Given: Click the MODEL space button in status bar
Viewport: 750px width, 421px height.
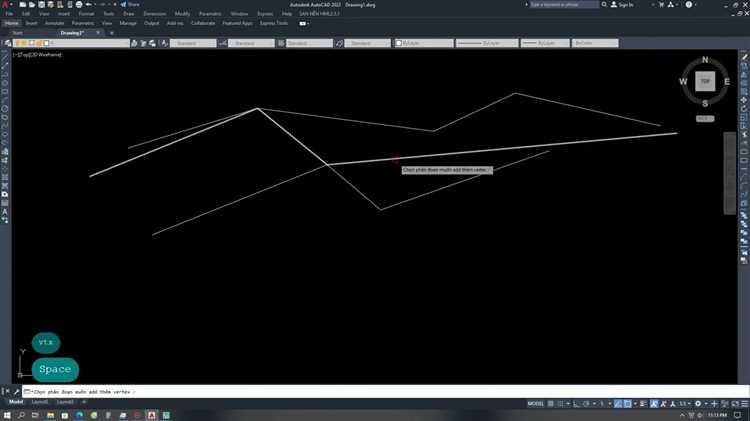Looking at the screenshot, I should [535, 404].
